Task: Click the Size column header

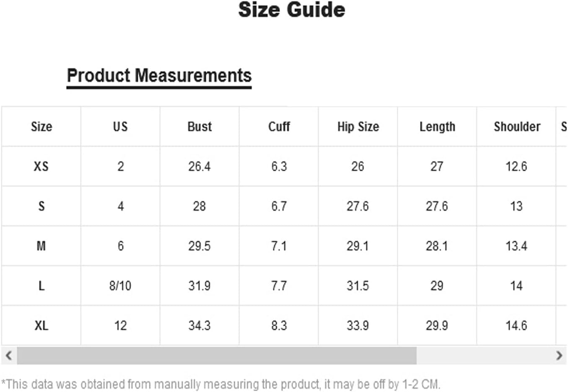Action: tap(41, 126)
